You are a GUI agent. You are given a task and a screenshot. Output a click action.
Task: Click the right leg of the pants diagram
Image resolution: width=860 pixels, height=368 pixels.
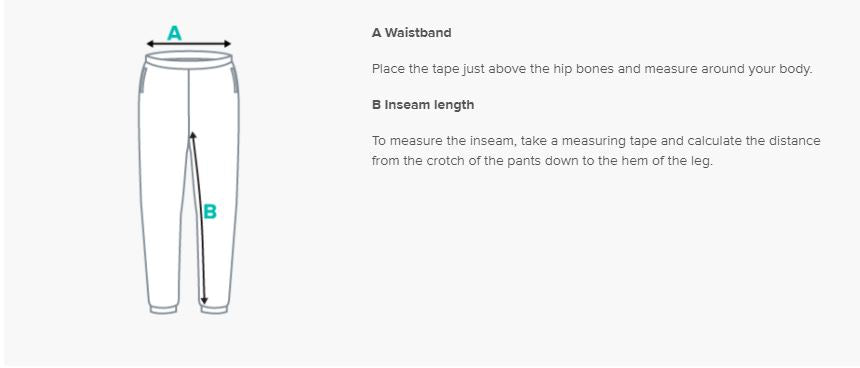coord(219,208)
